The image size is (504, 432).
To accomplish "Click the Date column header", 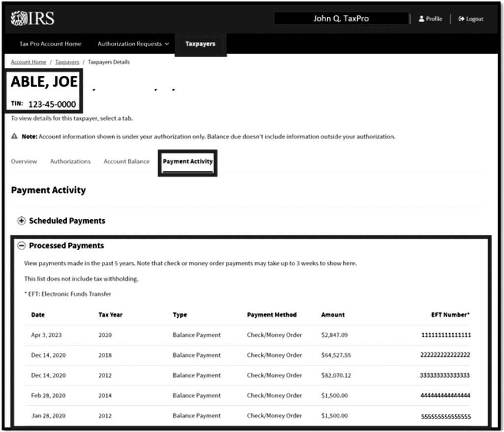I will click(38, 315).
